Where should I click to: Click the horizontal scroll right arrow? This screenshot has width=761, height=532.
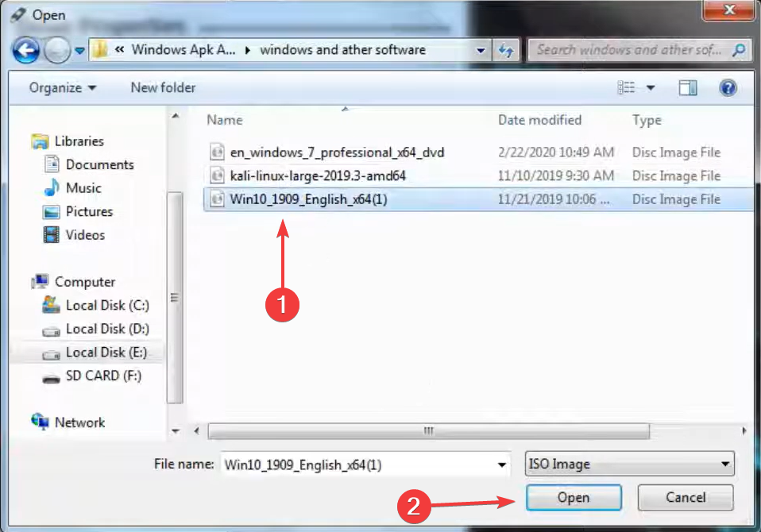click(x=744, y=430)
